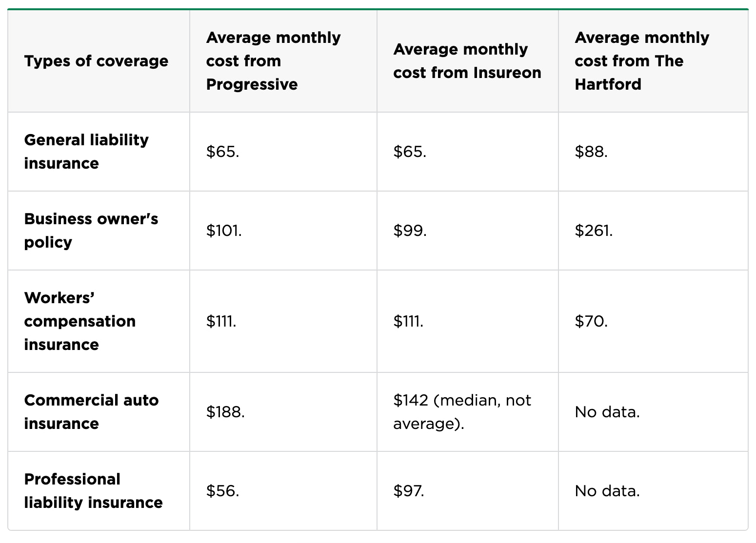Click the $88 Hartford general liability cell

591,152
